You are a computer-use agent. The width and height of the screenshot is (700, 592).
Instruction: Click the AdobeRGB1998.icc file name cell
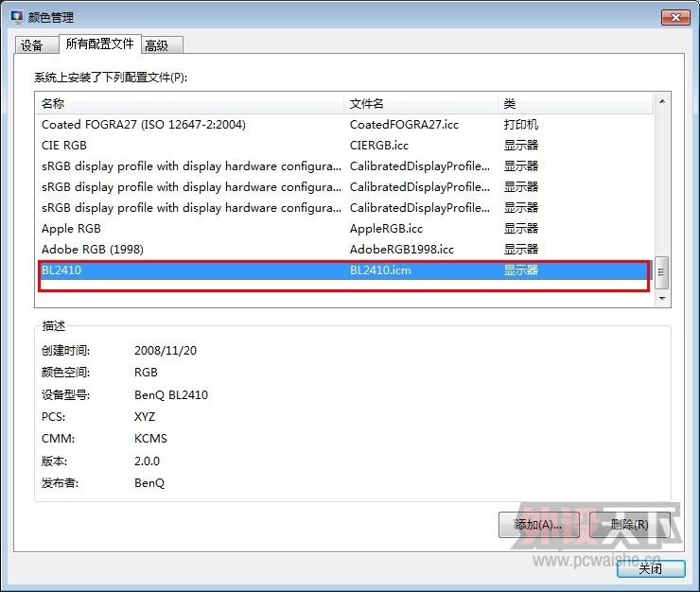click(402, 249)
